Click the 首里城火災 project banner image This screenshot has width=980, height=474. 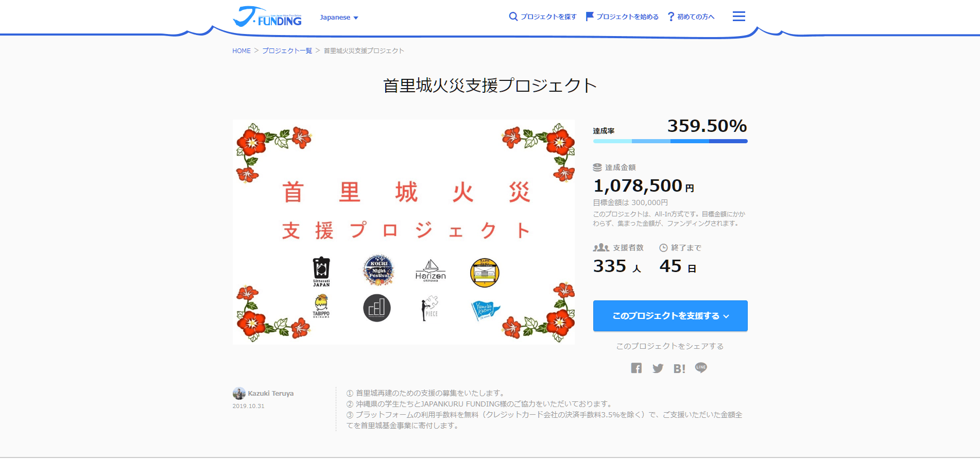[x=403, y=232]
